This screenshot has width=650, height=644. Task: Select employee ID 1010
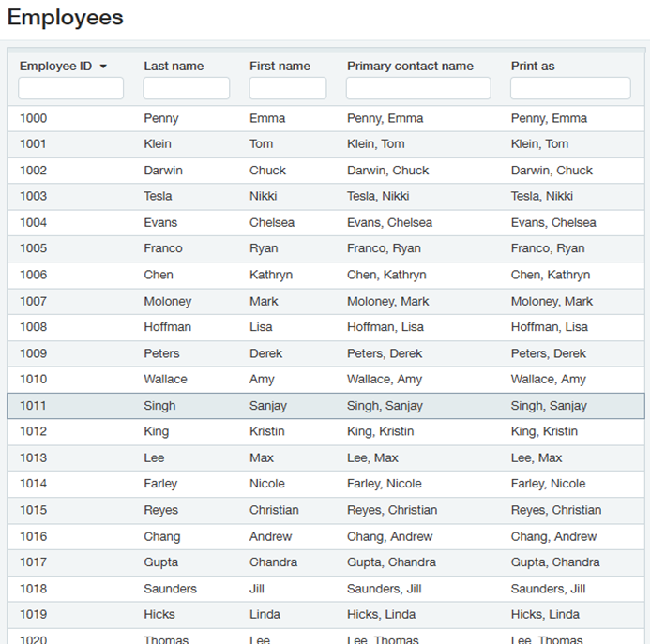click(34, 380)
